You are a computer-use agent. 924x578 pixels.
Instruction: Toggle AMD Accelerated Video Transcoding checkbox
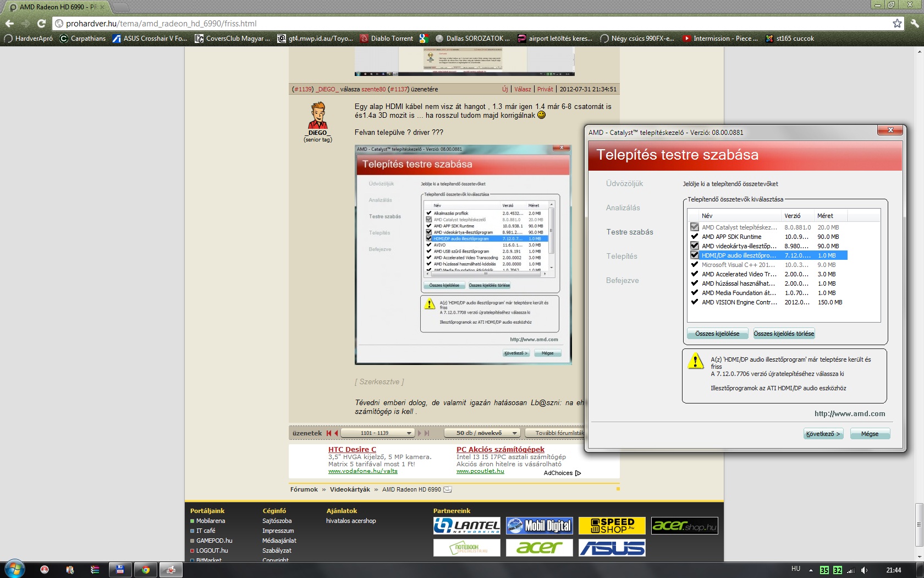pyautogui.click(x=695, y=274)
